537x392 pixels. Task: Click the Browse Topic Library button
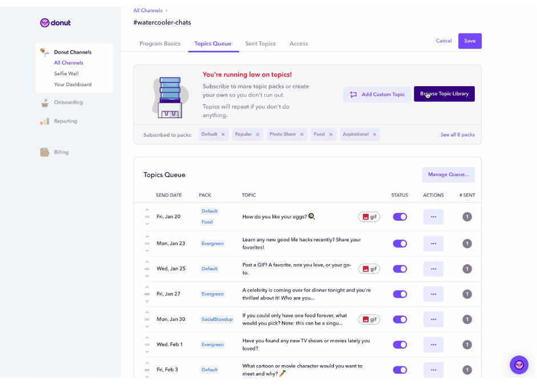pos(444,94)
